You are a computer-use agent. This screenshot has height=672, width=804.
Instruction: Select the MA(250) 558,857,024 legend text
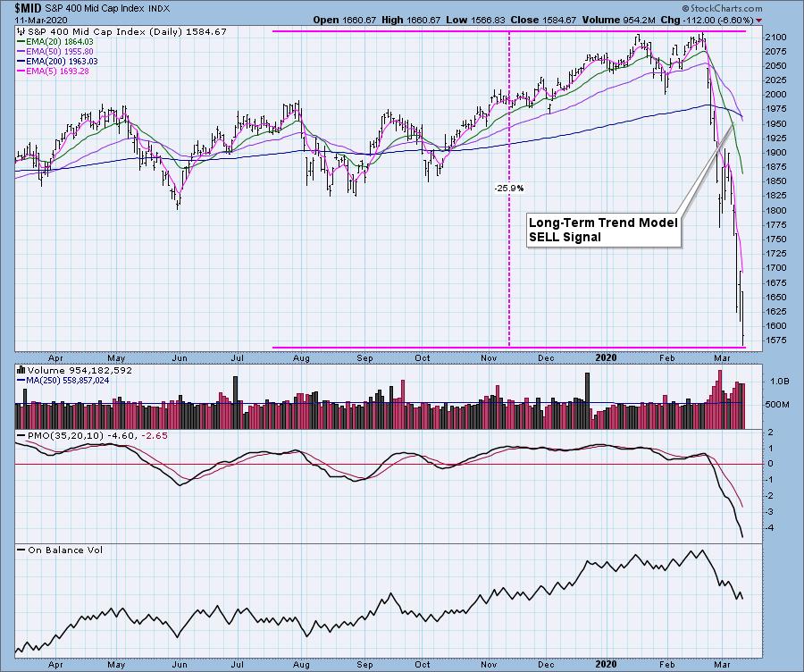pyautogui.click(x=67, y=381)
